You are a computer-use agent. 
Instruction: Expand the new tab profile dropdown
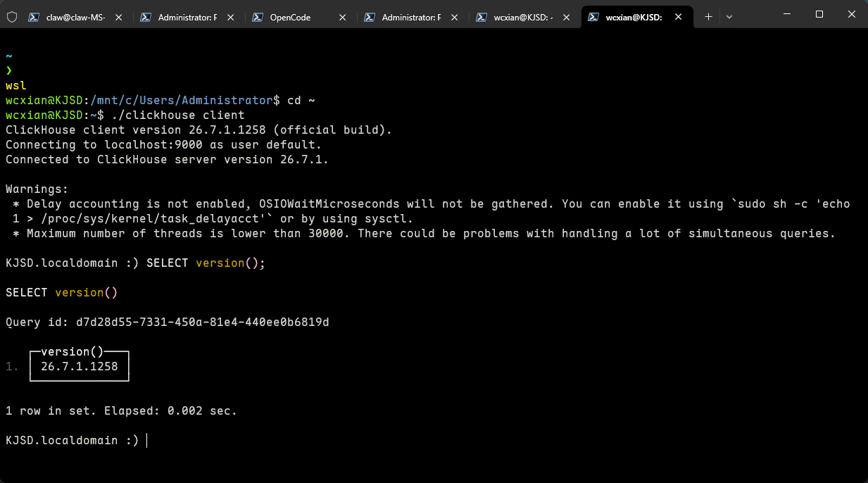[729, 17]
